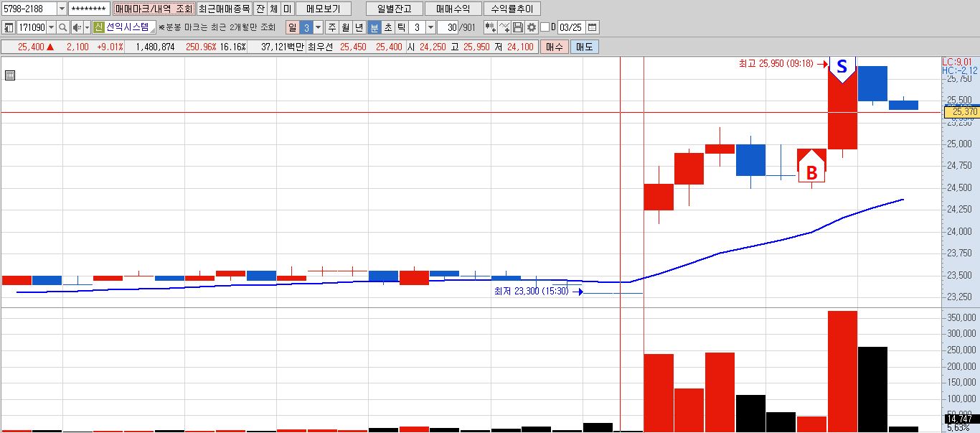Expand the daily period count dropdown

coord(318,27)
